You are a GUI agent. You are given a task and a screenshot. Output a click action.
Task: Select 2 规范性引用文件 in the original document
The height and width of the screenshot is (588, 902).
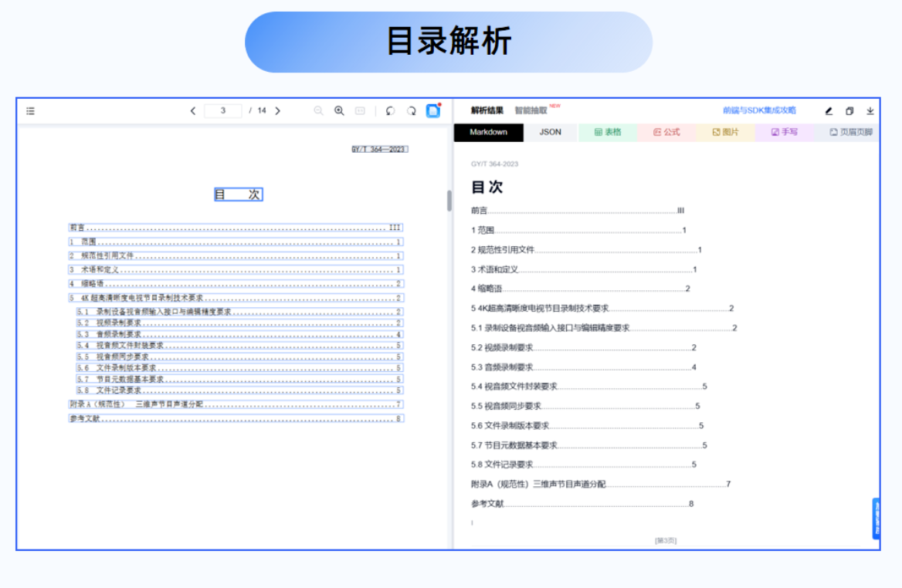(x=236, y=255)
